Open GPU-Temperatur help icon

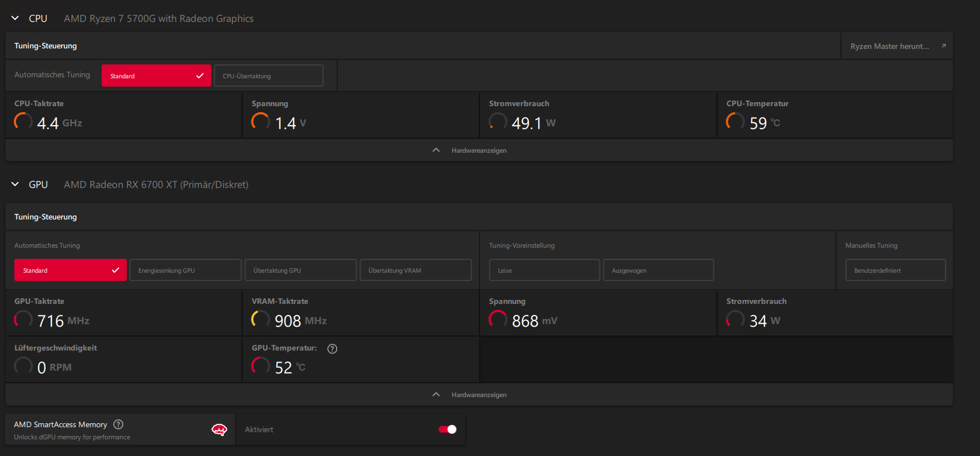332,349
